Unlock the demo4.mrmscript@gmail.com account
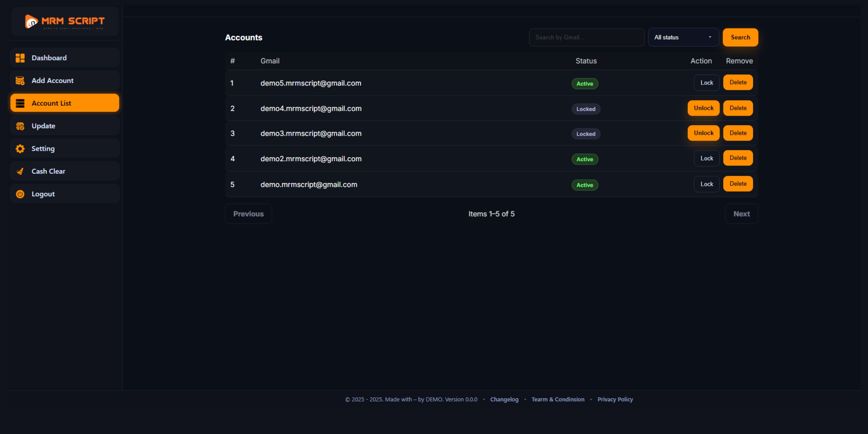Screen dimensions: 868x434 pyautogui.click(x=703, y=108)
